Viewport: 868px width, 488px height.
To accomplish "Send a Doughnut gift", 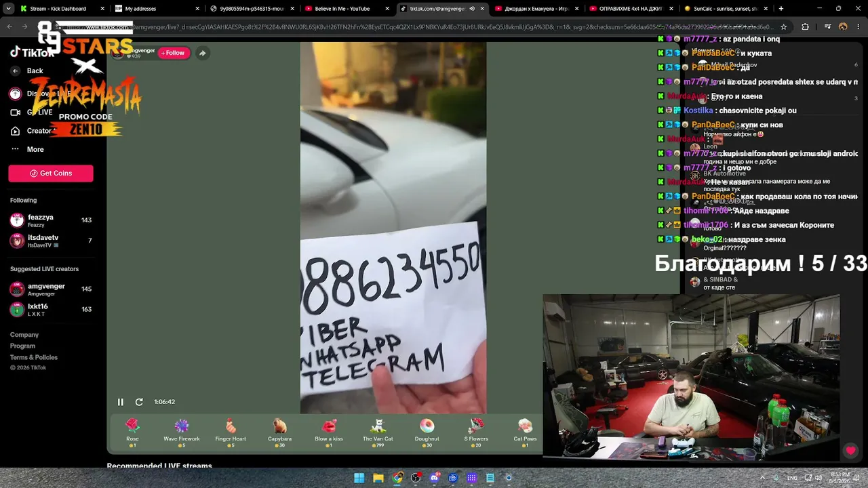I will tap(427, 432).
